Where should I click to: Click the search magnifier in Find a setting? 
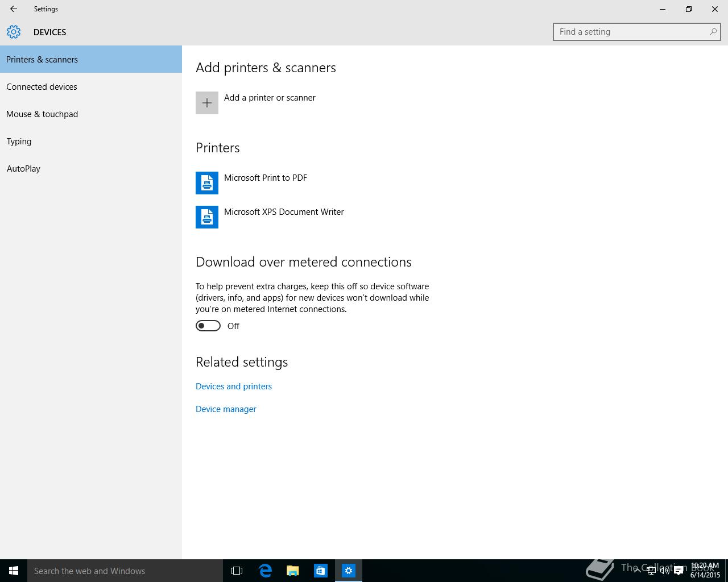pyautogui.click(x=713, y=32)
